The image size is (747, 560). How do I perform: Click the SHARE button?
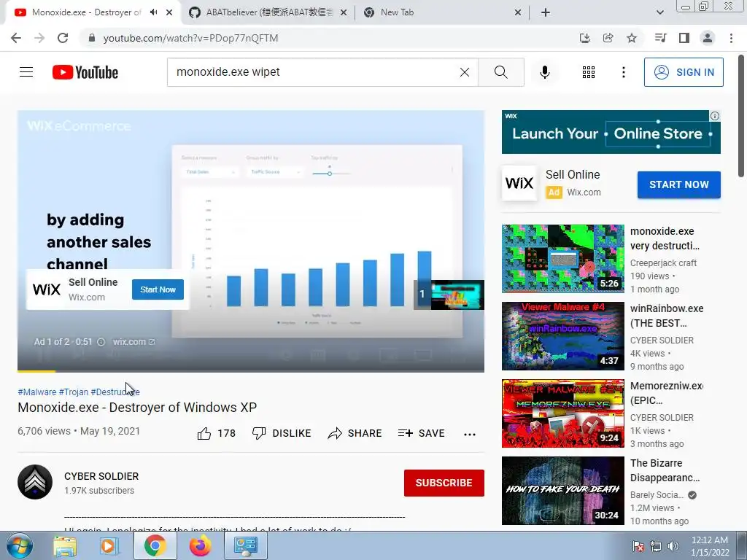point(355,433)
